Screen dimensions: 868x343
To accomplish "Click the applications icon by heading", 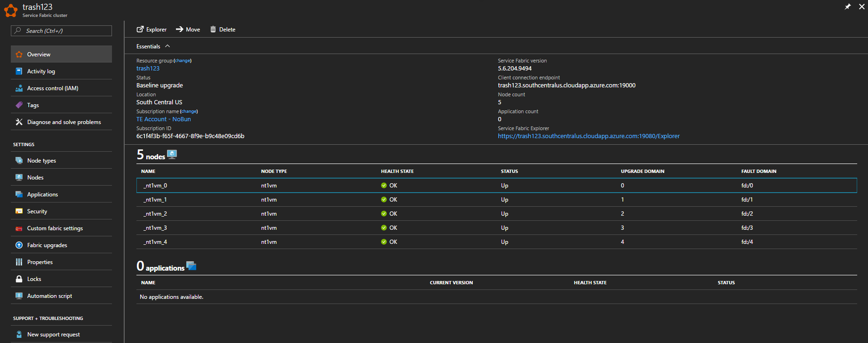I will pos(191,265).
